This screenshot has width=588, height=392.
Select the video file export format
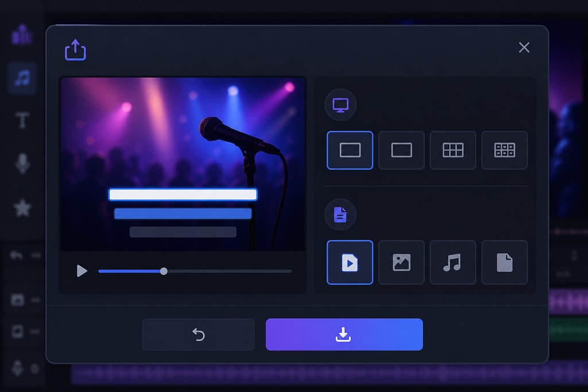click(350, 262)
